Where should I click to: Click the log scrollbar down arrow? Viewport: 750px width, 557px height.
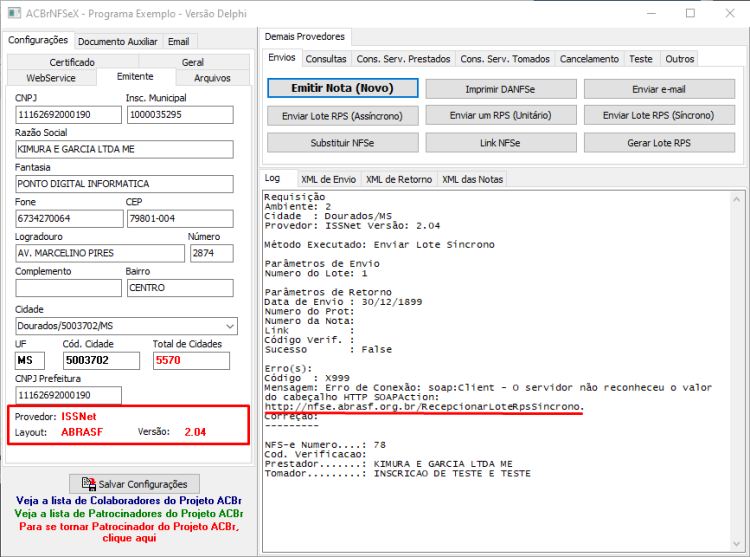coord(737,544)
